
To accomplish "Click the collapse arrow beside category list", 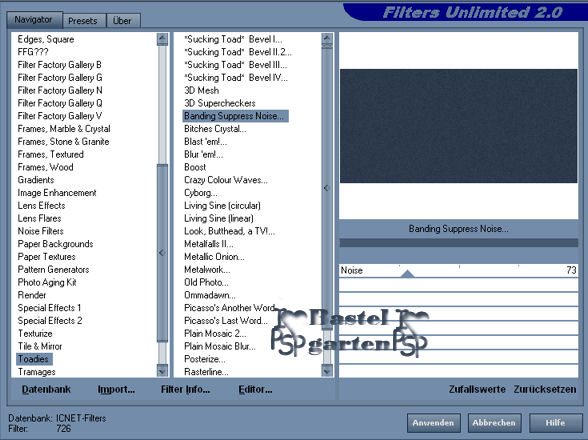I will tap(162, 252).
